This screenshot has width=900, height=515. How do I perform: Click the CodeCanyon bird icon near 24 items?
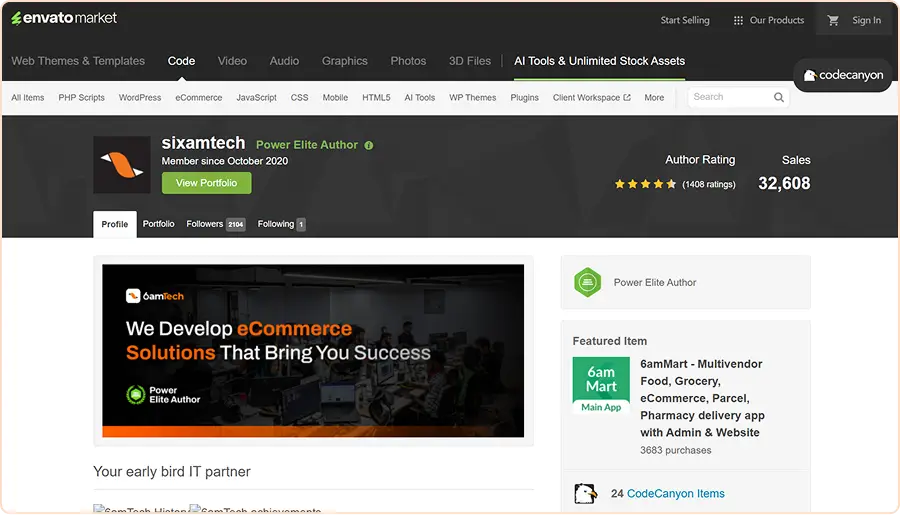pyautogui.click(x=585, y=493)
